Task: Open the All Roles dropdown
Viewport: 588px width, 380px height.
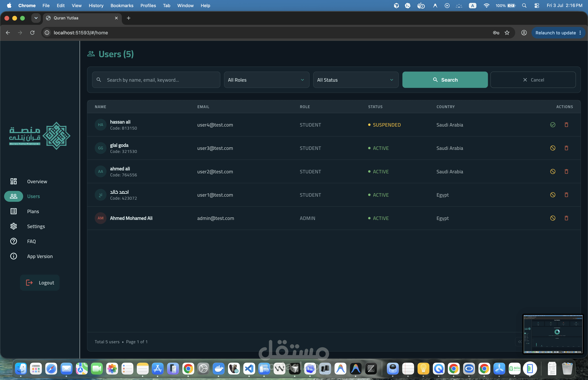Action: tap(266, 80)
